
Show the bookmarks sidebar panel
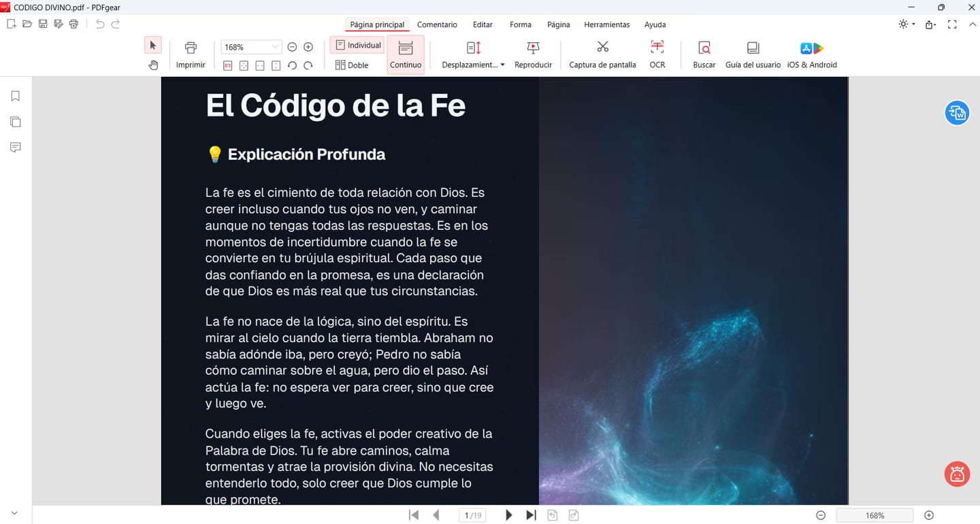pos(16,96)
